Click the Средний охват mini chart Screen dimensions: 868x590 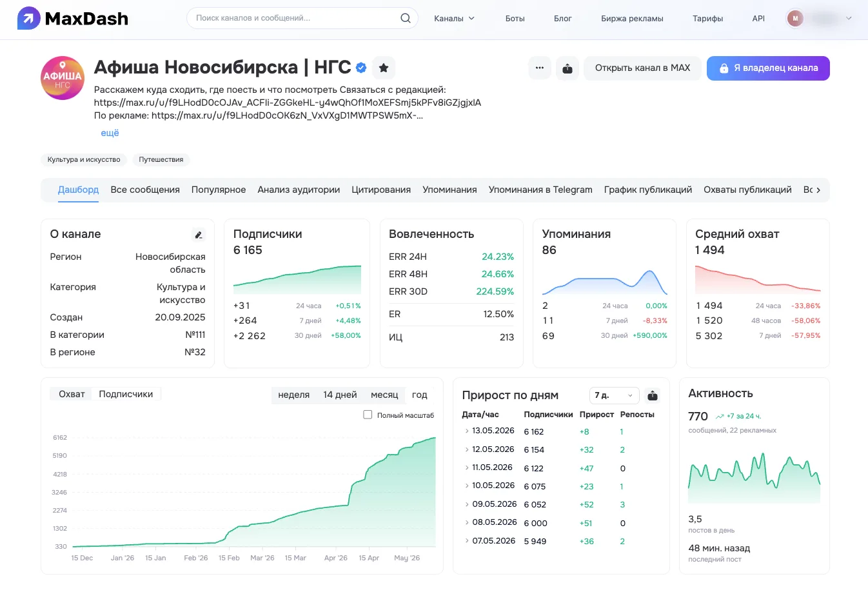click(x=758, y=279)
